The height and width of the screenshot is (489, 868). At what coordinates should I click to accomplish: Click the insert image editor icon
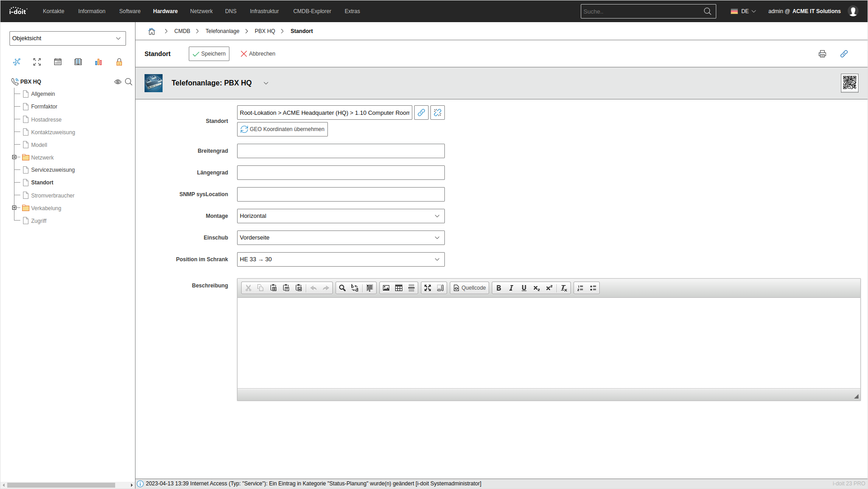click(x=386, y=288)
